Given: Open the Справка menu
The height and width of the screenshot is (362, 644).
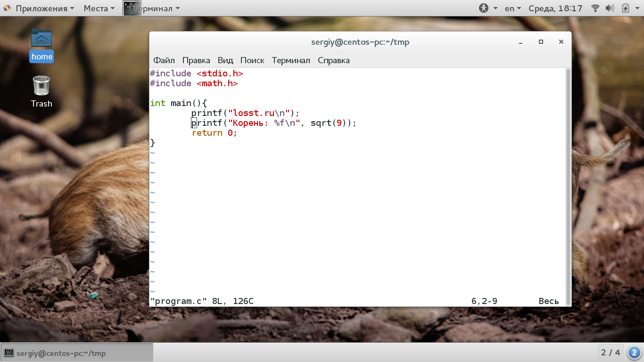Looking at the screenshot, I should click(334, 60).
